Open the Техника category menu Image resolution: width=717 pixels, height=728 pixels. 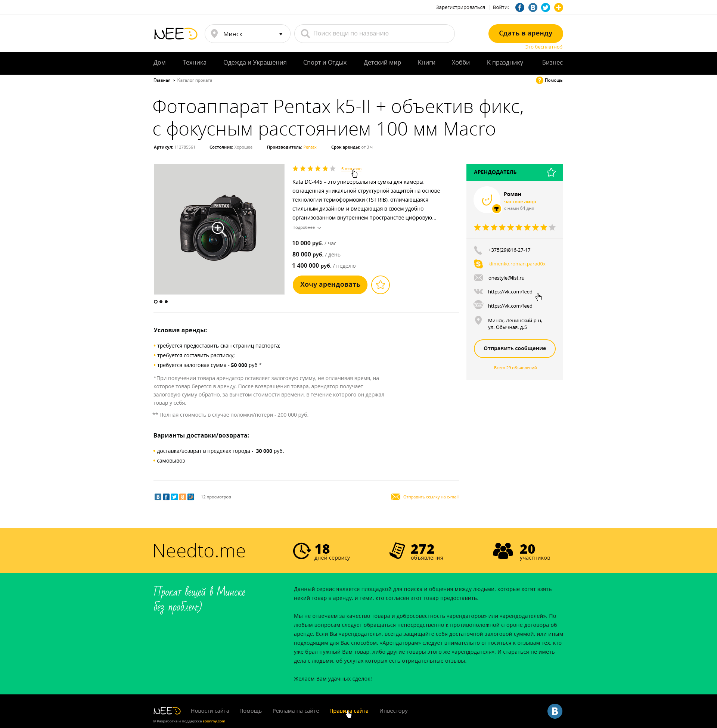click(x=194, y=62)
